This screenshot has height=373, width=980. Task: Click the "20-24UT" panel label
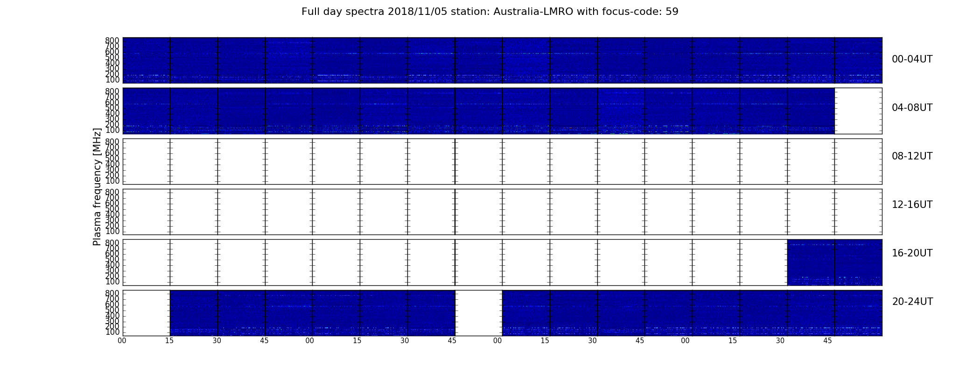pos(912,302)
